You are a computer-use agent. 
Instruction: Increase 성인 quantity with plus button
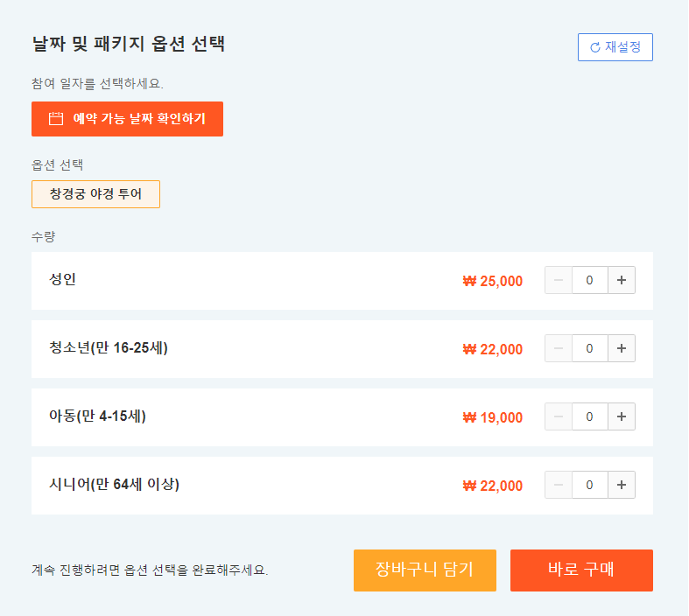tap(622, 280)
